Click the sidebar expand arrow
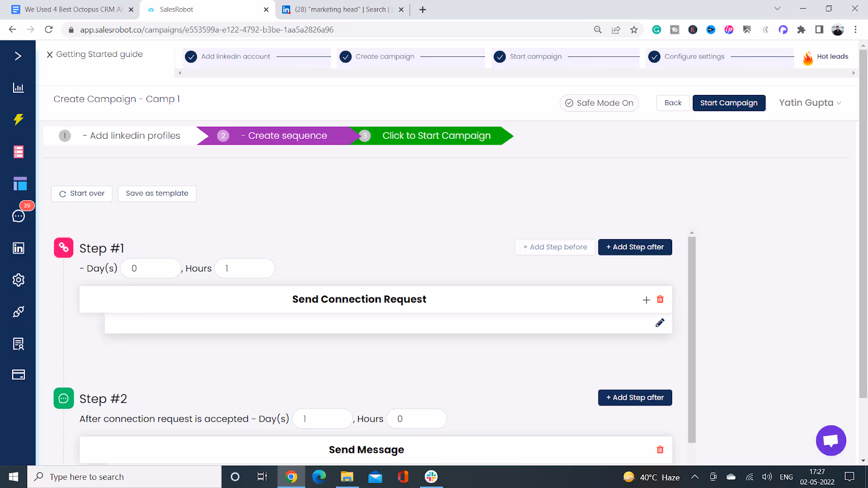 pyautogui.click(x=18, y=55)
